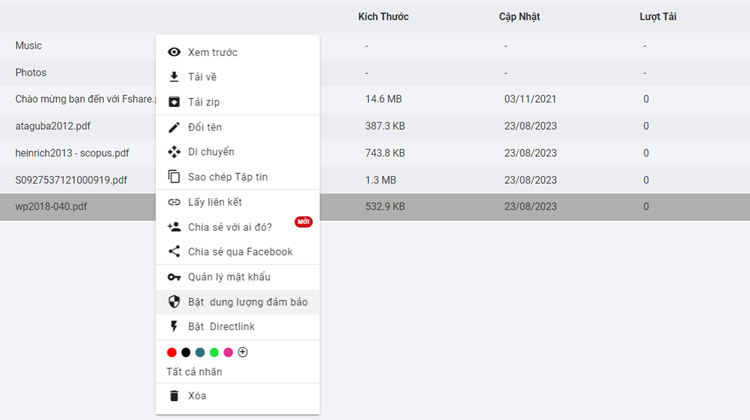750x420 pixels.
Task: Pick the green label color dot
Action: point(214,353)
